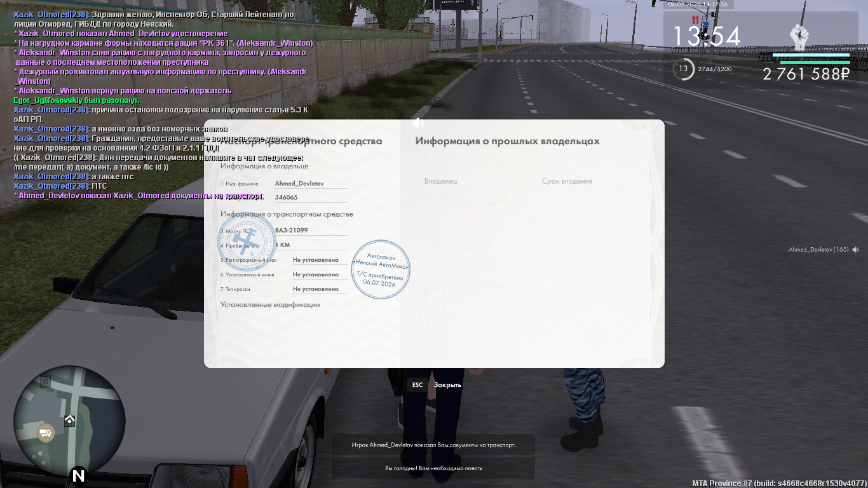
Task: Click the chat line Egor_Uglifosovskiy был разоткнут
Action: click(77, 100)
